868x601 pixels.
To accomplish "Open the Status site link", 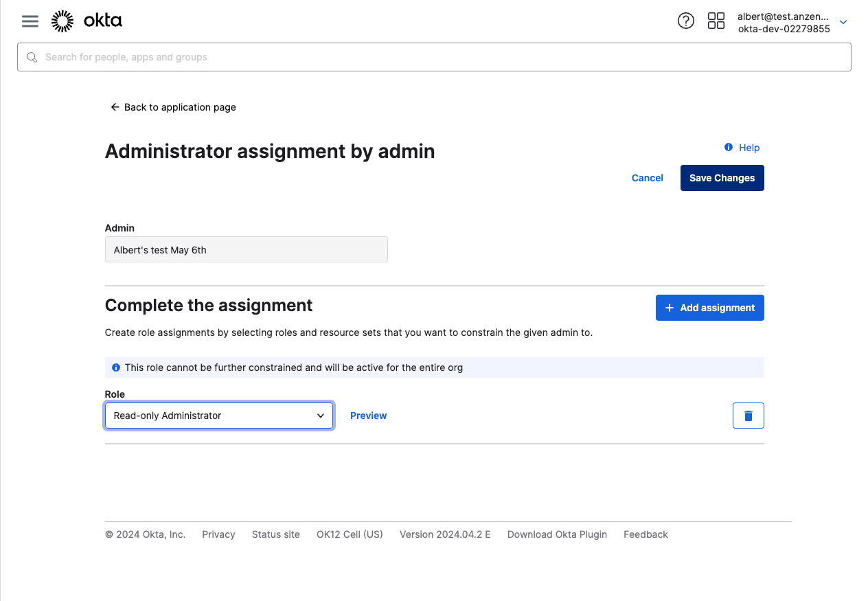I will 275,534.
